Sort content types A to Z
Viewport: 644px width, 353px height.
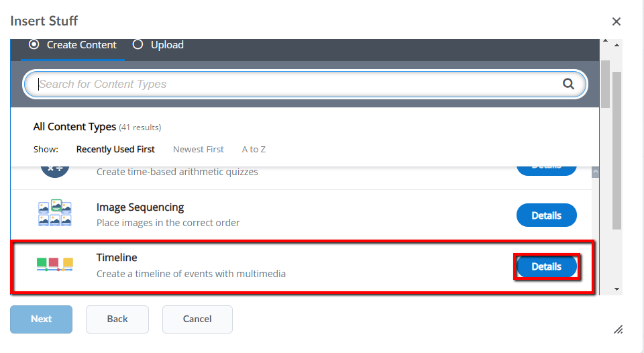tap(254, 149)
